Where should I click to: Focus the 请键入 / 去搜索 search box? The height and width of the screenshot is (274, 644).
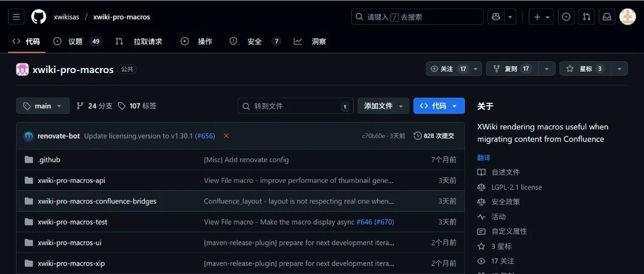tap(417, 17)
